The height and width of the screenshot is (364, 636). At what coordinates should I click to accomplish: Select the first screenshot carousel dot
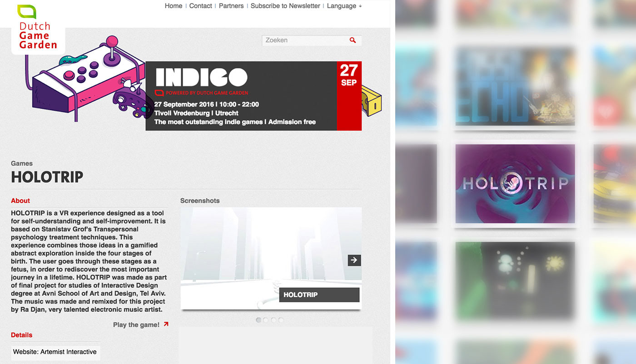[x=258, y=320]
